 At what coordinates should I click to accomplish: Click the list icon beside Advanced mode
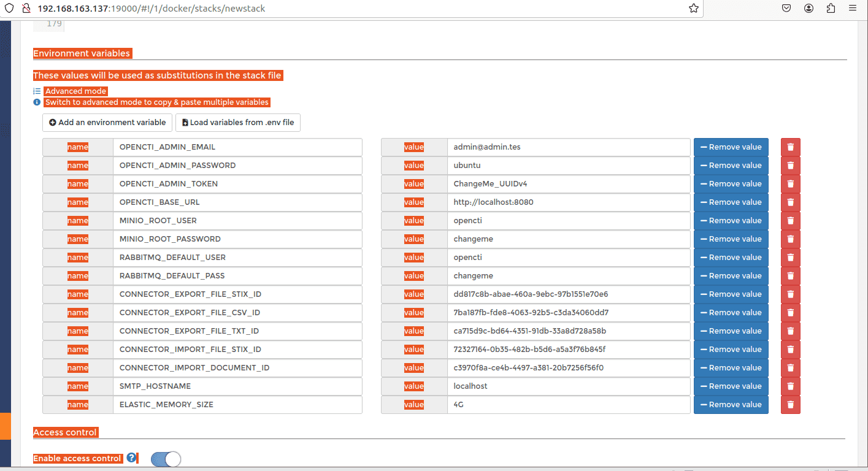point(37,91)
